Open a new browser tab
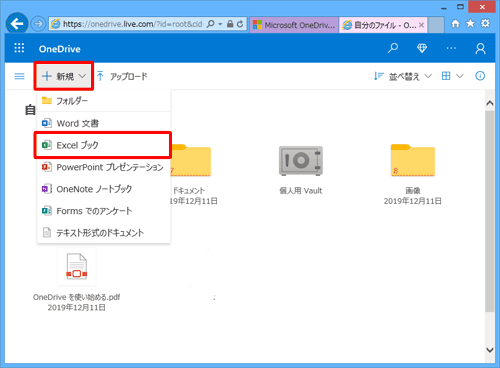Viewport: 500px width, 368px height. point(436,25)
